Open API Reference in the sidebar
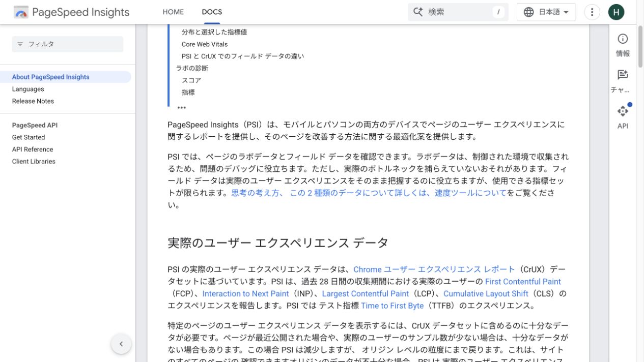Viewport: 644px width, 362px height. (33, 149)
